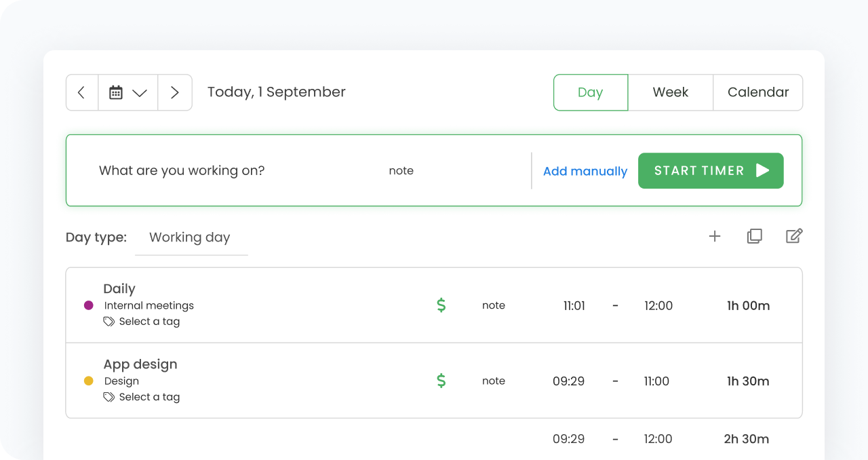
Task: Click the purple color dot of Daily
Action: (x=88, y=305)
